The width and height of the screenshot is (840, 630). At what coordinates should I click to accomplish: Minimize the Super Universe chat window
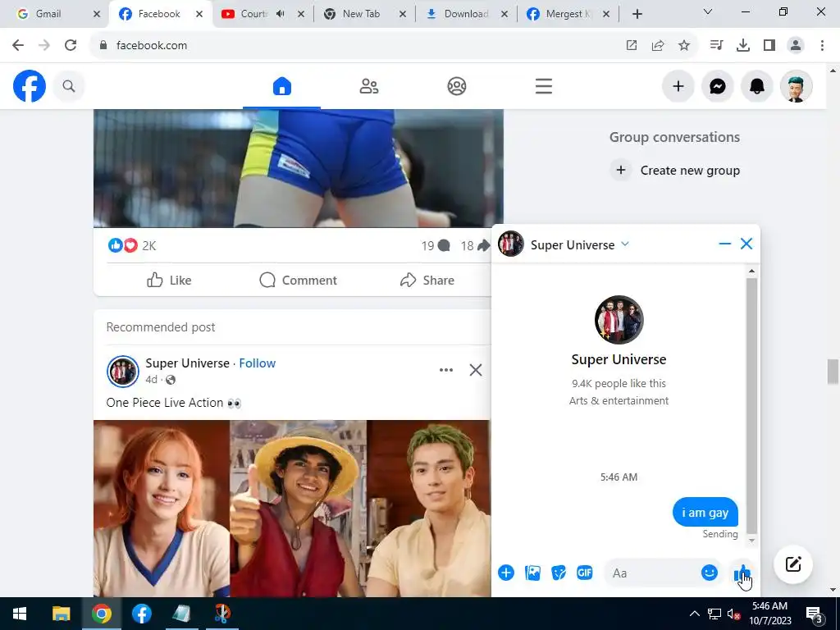pos(725,244)
